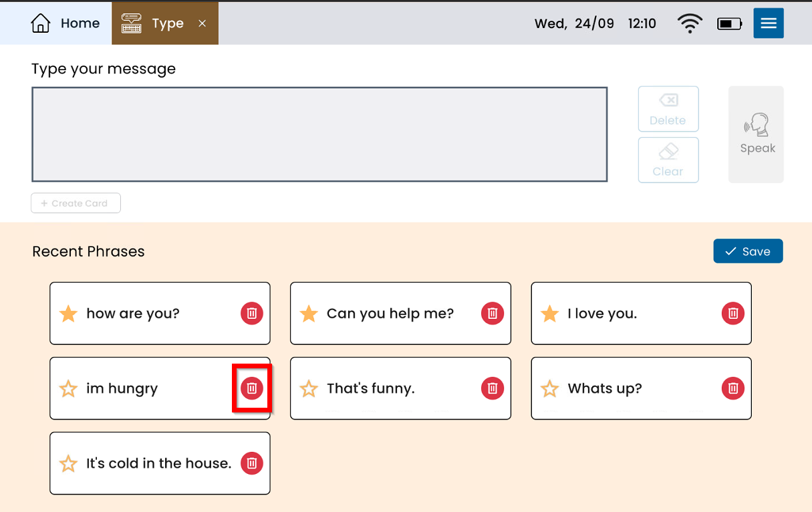Viewport: 812px width, 512px height.
Task: Open the hamburger menu
Action: pyautogui.click(x=768, y=23)
